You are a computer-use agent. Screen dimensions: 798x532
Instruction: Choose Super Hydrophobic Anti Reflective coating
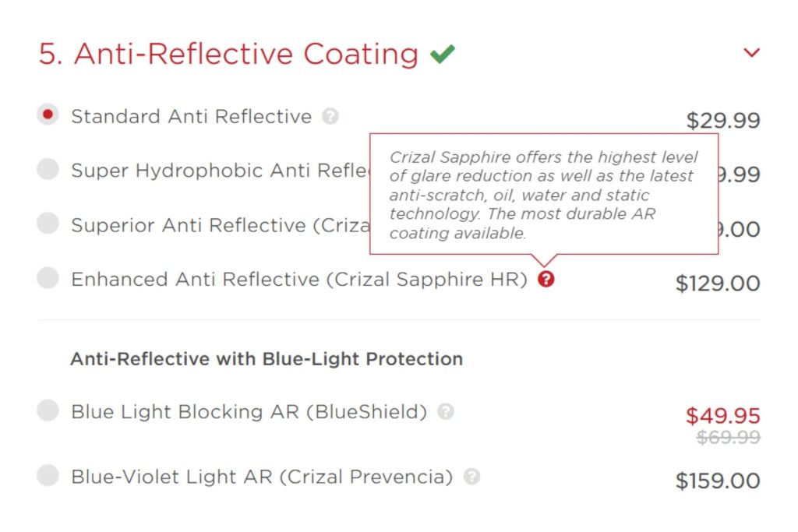48,168
